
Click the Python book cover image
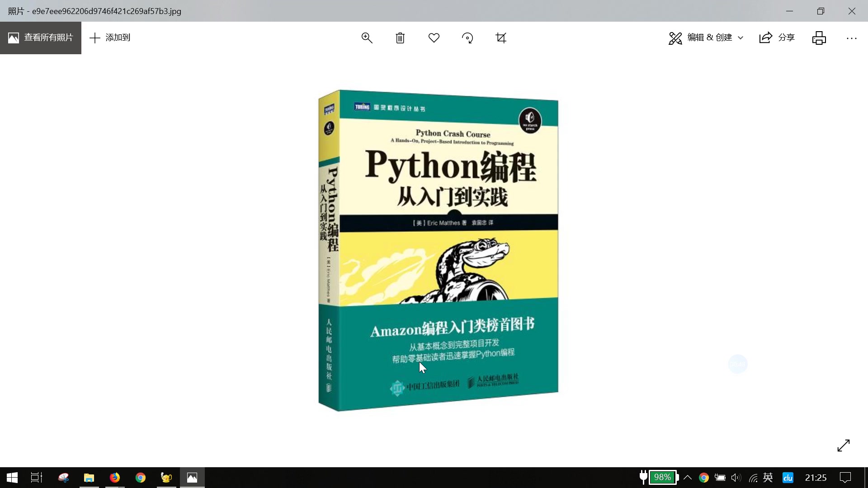pyautogui.click(x=438, y=250)
